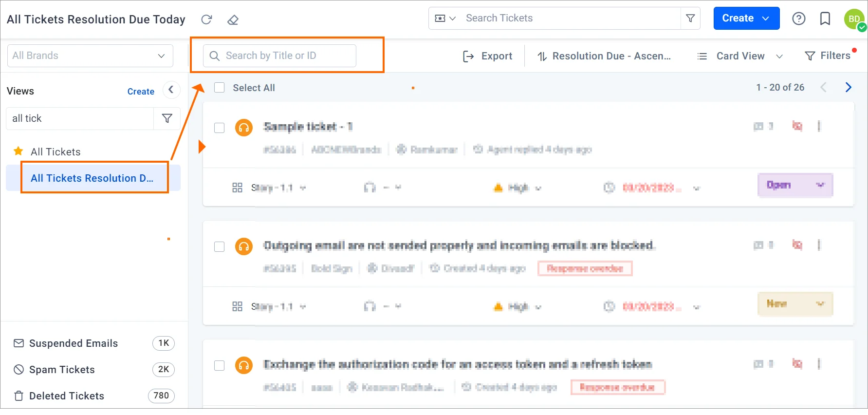
Task: Click the clear (eraser) icon
Action: tap(233, 19)
